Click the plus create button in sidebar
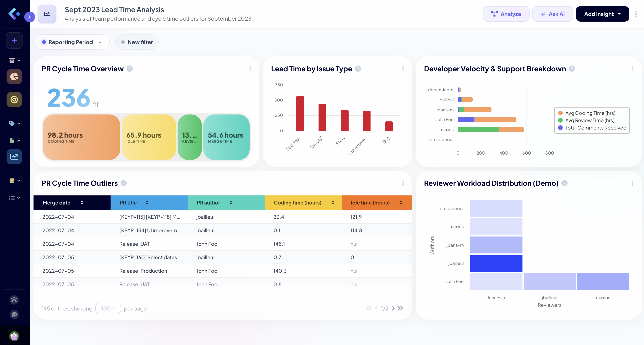Screen dimensions: 644x345 pyautogui.click(x=14, y=40)
